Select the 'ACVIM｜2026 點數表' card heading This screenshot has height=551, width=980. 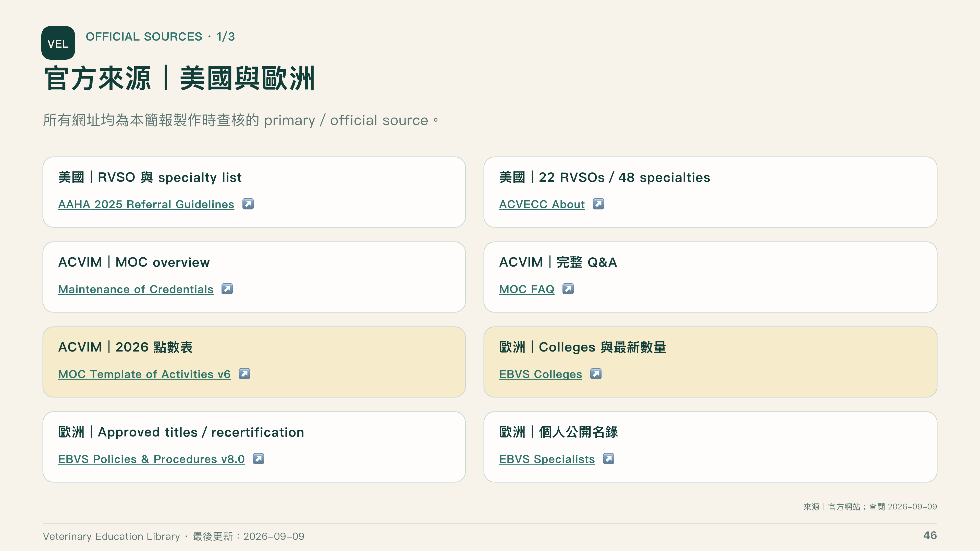click(x=126, y=347)
